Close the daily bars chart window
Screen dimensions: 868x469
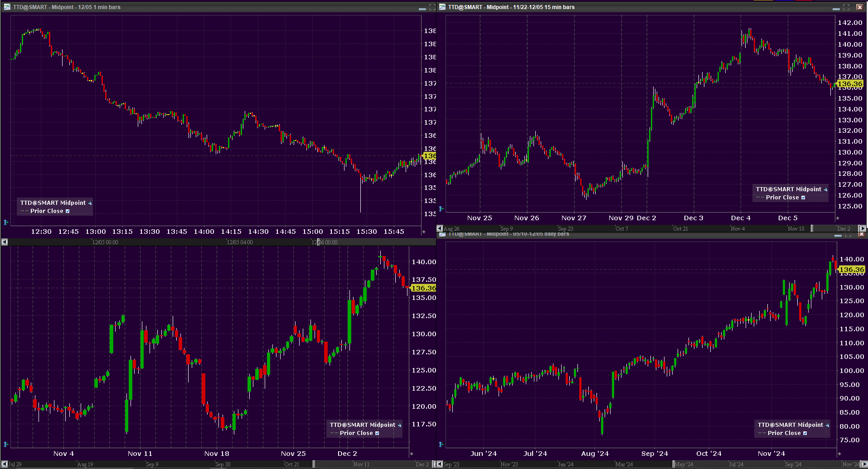coord(861,234)
